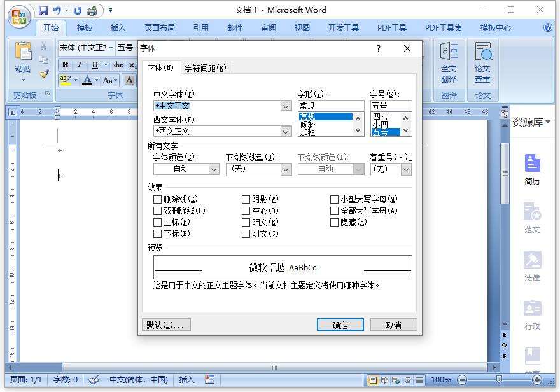Click the Copy icon in clipboard group
Image resolution: width=560 pixels, height=392 pixels.
click(x=43, y=60)
